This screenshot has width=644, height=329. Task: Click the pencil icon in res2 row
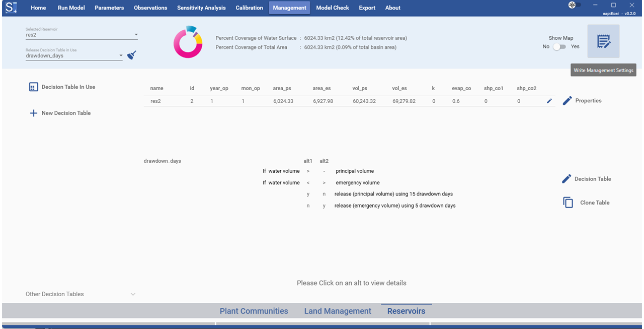coord(549,101)
